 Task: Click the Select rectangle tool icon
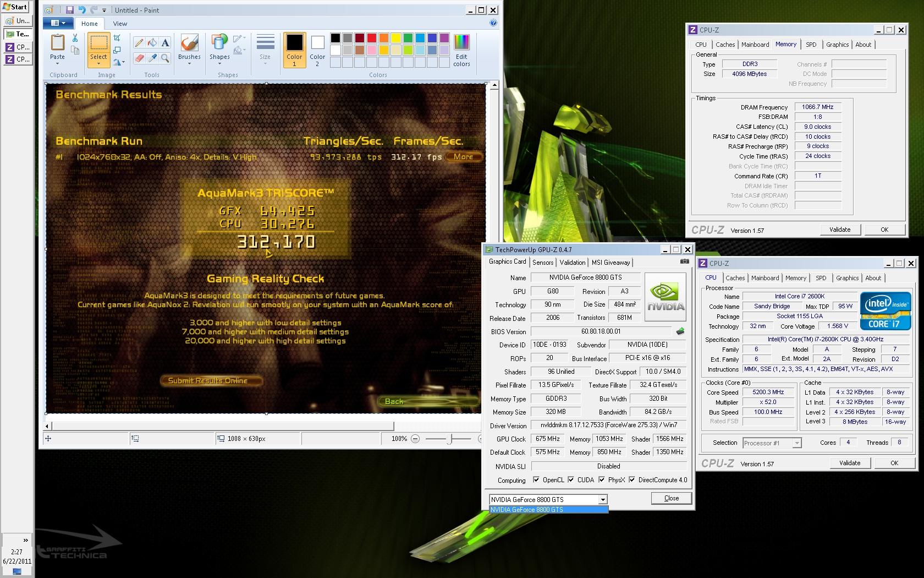tap(98, 43)
